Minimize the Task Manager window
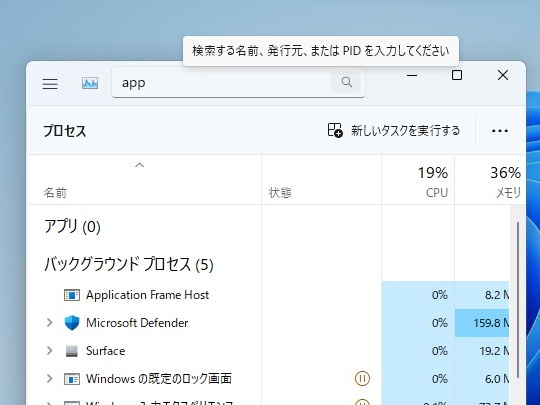 pos(412,75)
